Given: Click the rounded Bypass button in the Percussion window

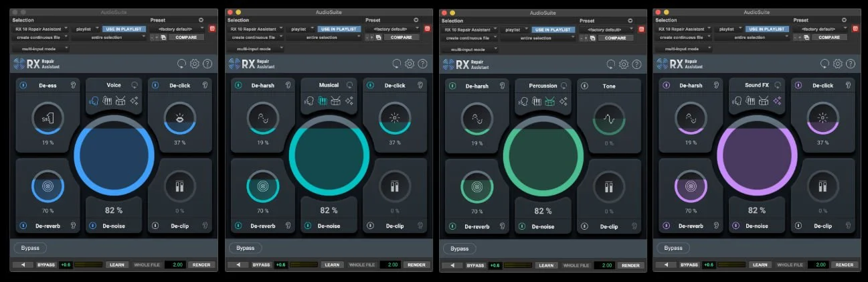Looking at the screenshot, I should (460, 249).
